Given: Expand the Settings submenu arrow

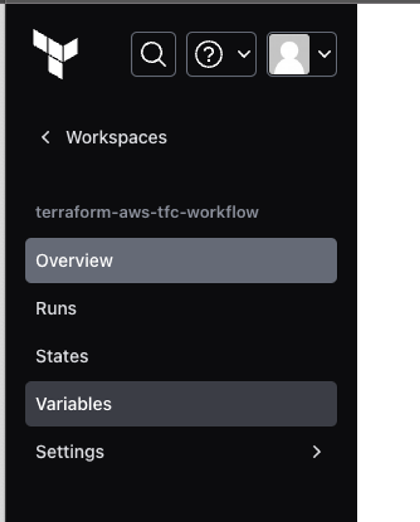Looking at the screenshot, I should (316, 452).
